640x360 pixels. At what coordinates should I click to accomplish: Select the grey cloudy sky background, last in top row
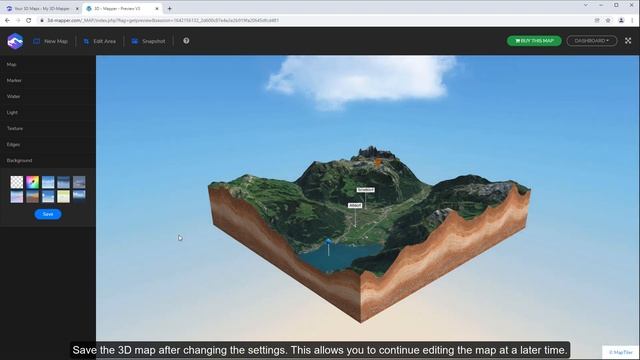[x=79, y=182]
